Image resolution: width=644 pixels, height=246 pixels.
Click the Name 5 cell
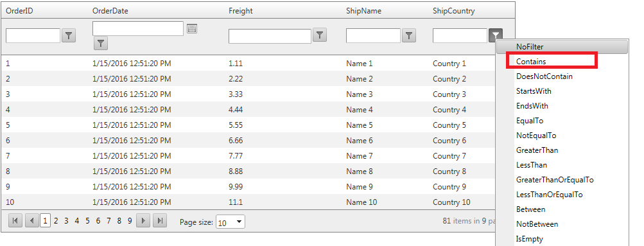point(360,125)
